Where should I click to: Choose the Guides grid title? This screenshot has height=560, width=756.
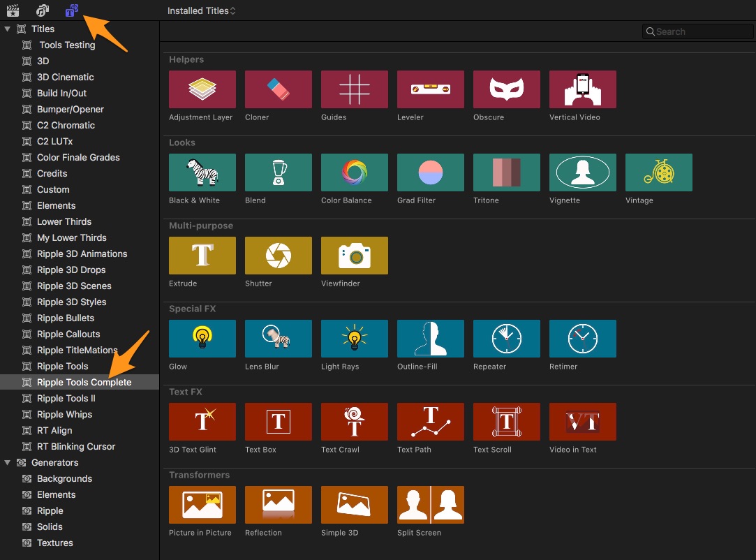point(355,89)
